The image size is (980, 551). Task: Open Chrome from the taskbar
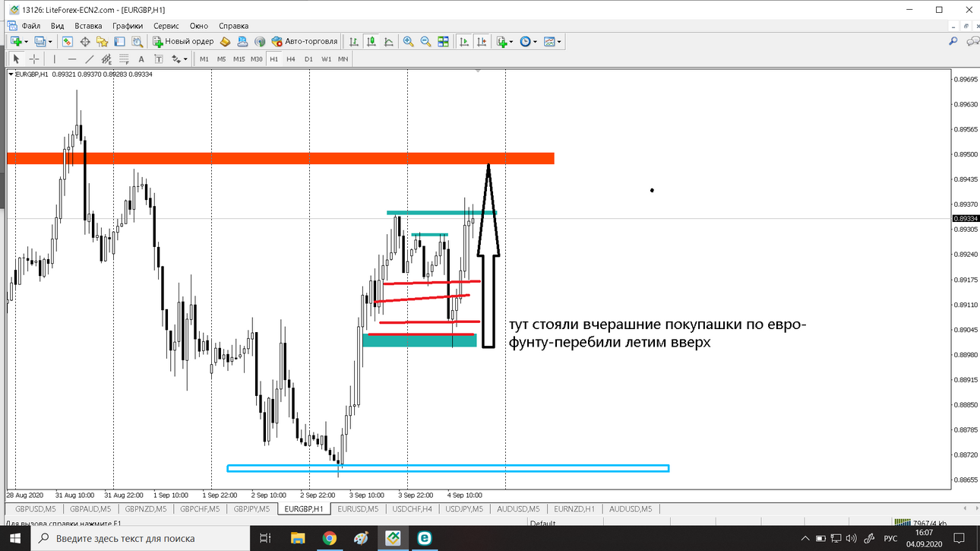tap(329, 538)
